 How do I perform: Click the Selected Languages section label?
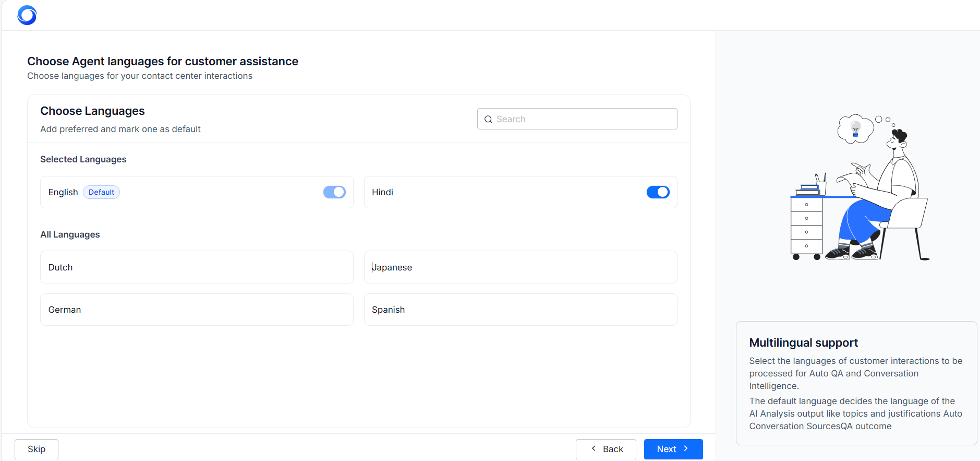(83, 159)
